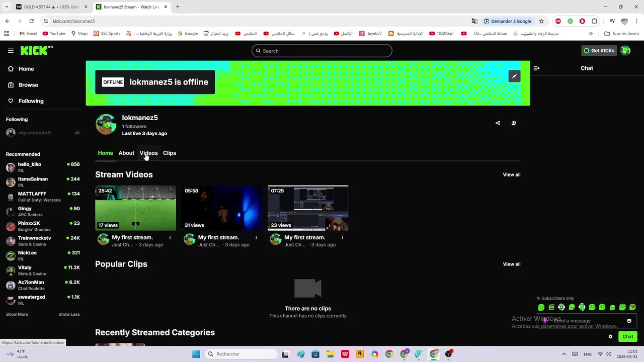644x362 pixels.
Task: Open the emoji picker in message box
Action: click(x=629, y=321)
